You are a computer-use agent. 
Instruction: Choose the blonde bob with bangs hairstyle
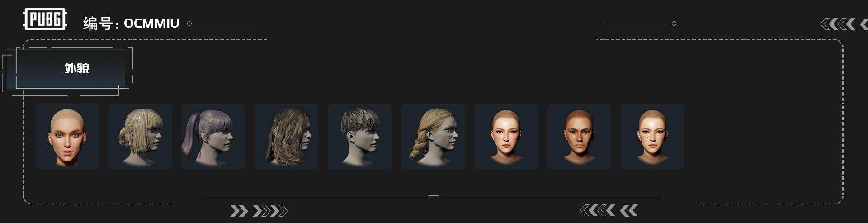pyautogui.click(x=140, y=137)
